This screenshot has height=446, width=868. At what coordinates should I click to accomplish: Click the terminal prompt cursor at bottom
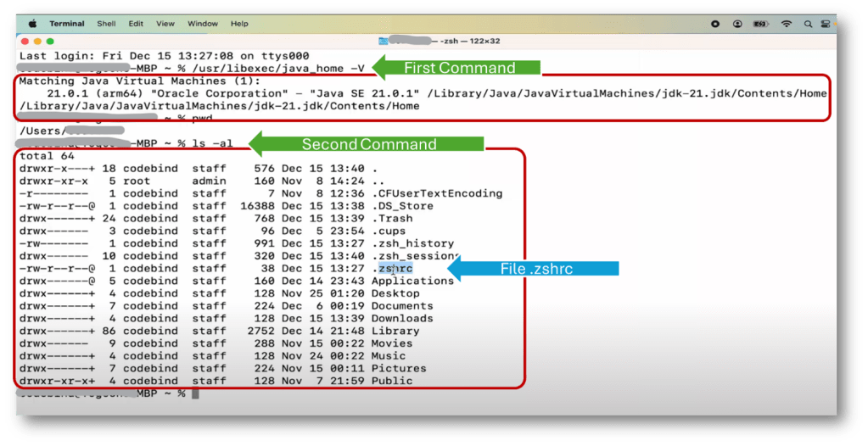(194, 393)
